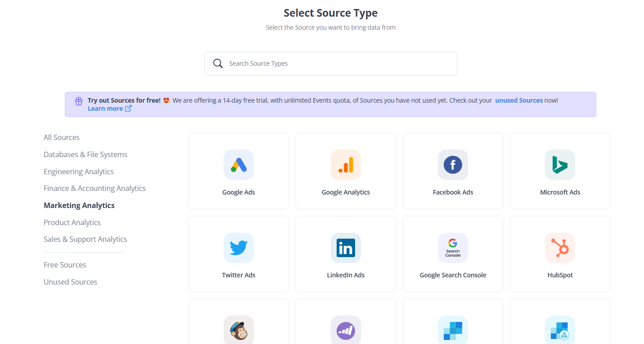Open Engineering Analytics category

[x=79, y=172]
